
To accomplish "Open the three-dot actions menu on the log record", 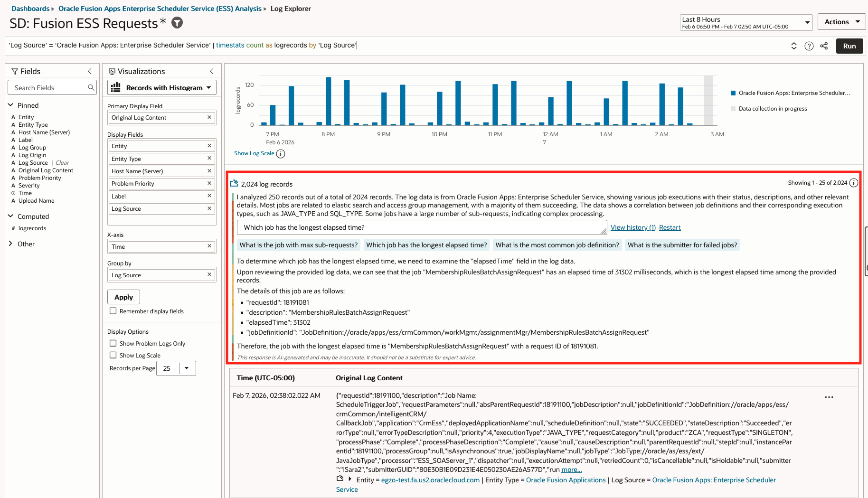I will click(829, 397).
